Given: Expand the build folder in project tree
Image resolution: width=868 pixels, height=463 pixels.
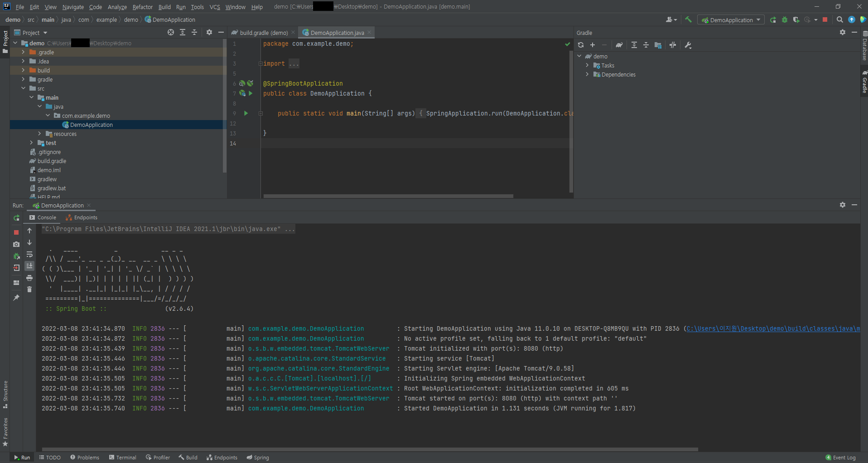Looking at the screenshot, I should (x=23, y=70).
